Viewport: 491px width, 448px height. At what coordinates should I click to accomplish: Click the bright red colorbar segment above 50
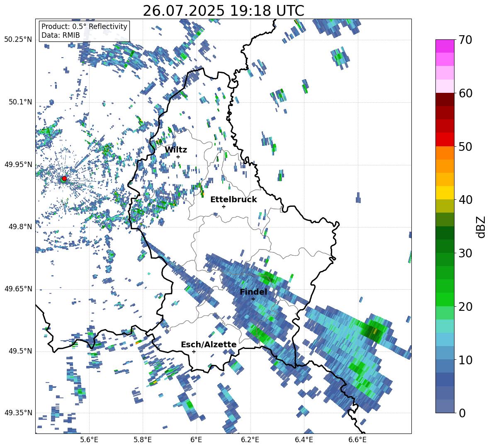coord(445,139)
